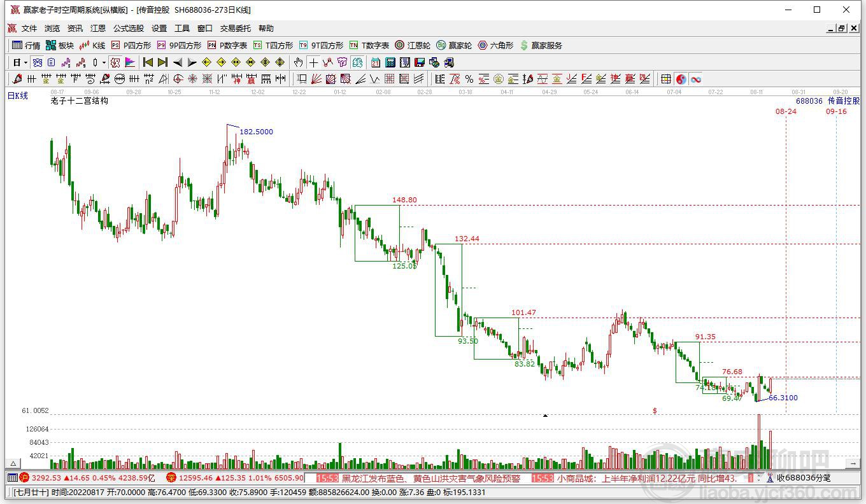866x504 pixels.
Task: Open the 浏览 menu
Action: click(x=52, y=29)
